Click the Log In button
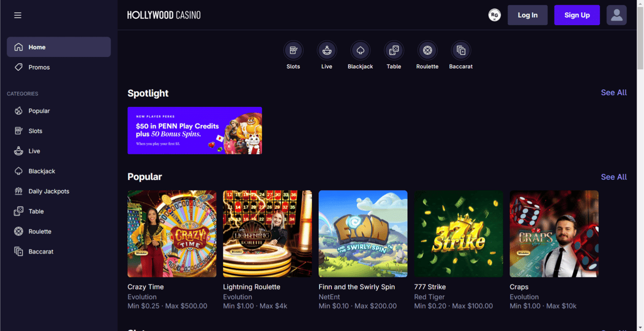This screenshot has width=644, height=331. pyautogui.click(x=528, y=15)
